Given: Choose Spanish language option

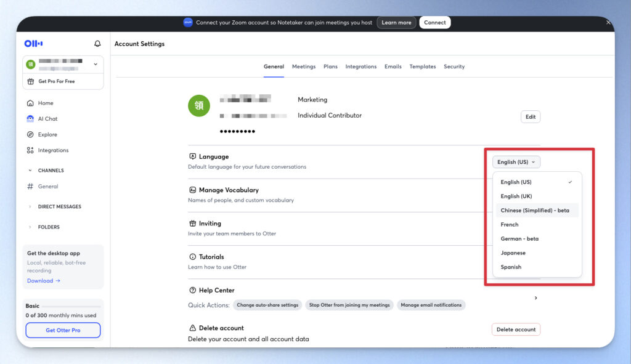Looking at the screenshot, I should 537,267.
